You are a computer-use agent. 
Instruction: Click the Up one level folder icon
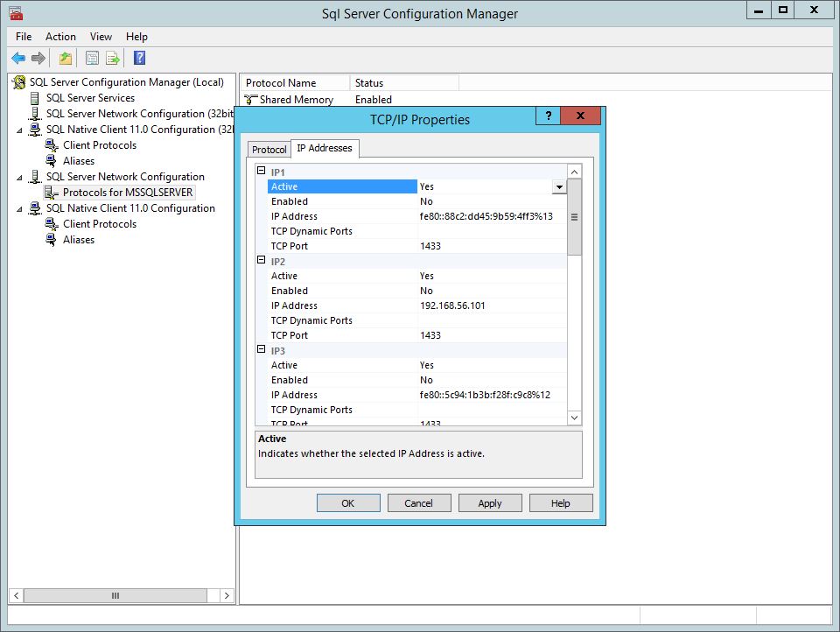[66, 58]
